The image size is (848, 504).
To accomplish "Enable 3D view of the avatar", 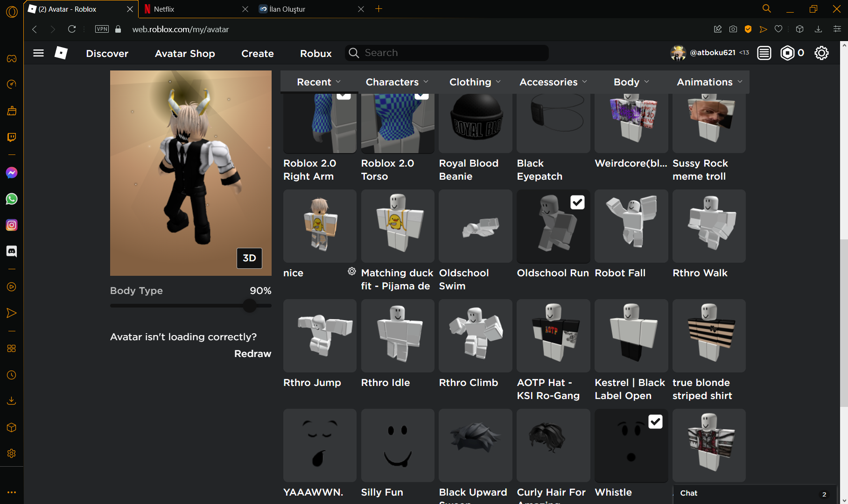I will [249, 258].
